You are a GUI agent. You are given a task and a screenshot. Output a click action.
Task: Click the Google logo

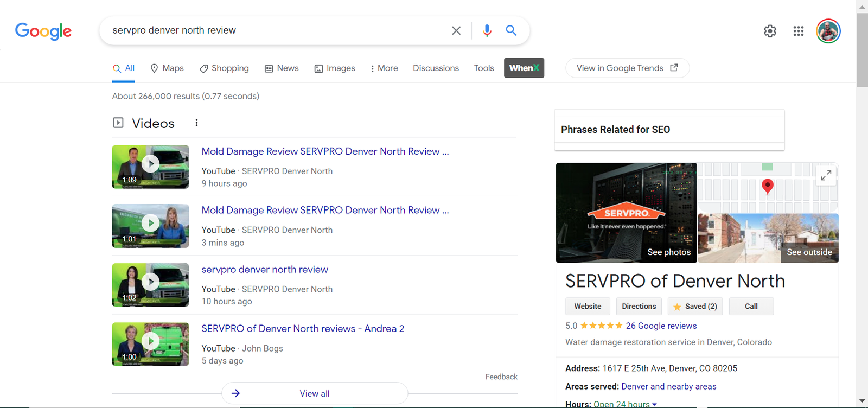(x=43, y=31)
